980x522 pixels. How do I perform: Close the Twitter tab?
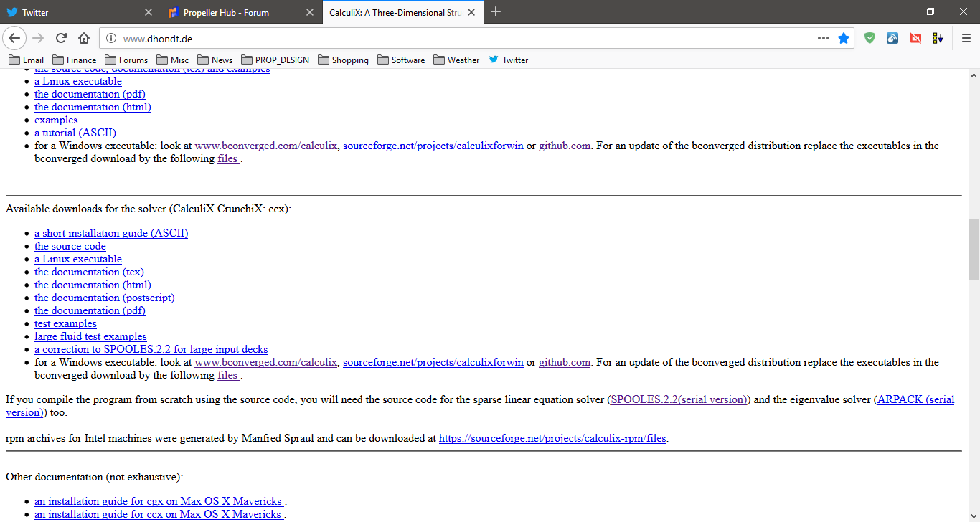149,12
